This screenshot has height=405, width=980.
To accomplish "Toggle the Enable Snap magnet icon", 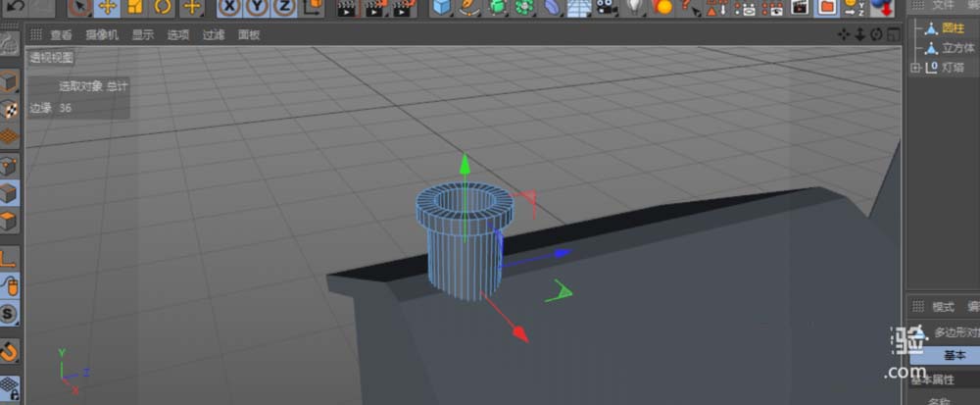I will [x=10, y=351].
